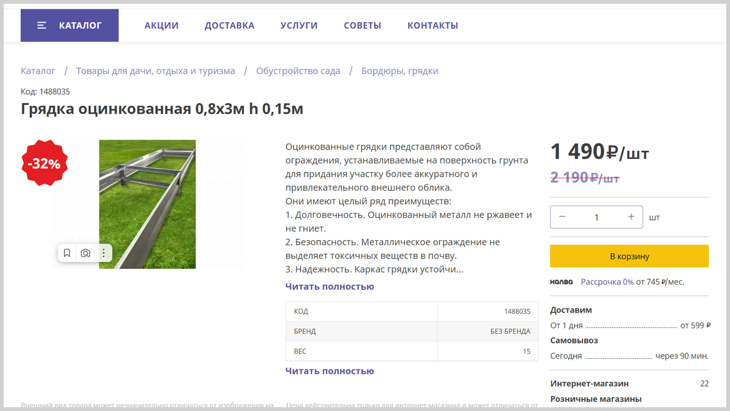Add the product with В корзину button
Viewport: 730px width, 411px height.
(629, 256)
